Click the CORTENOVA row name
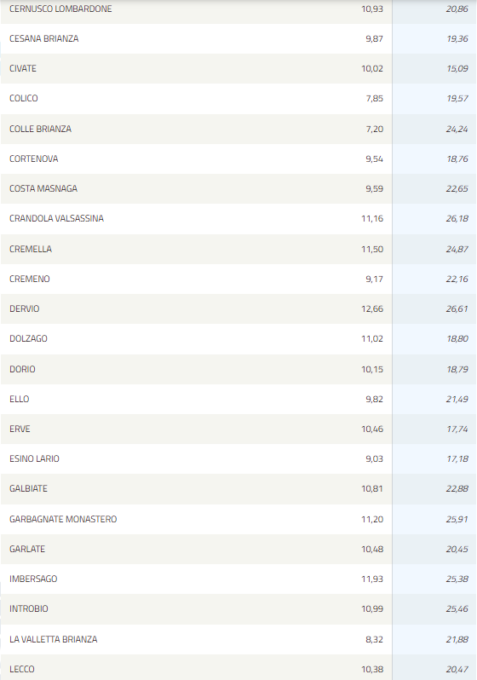477x680 pixels. (x=33, y=159)
